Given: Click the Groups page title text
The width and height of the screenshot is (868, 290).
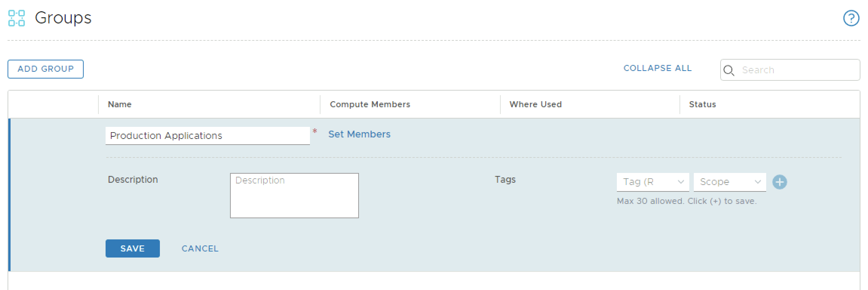Looking at the screenshot, I should click(63, 18).
